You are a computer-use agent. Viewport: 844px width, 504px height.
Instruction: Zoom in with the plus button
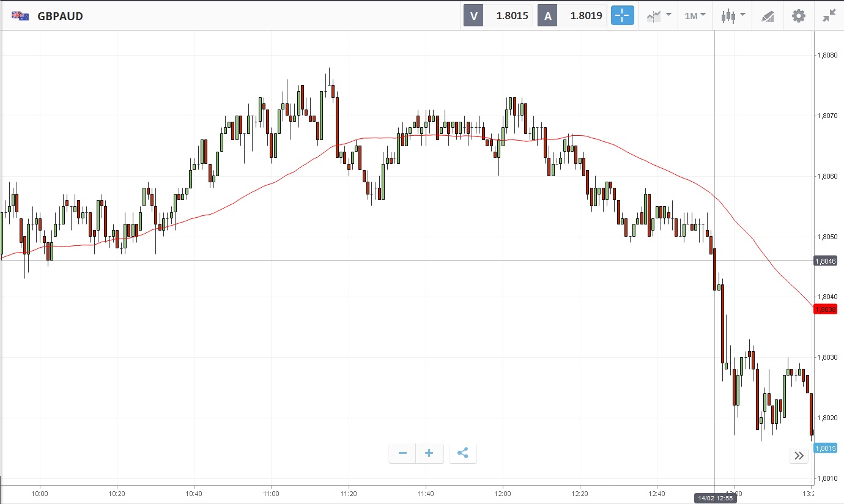[x=429, y=453]
